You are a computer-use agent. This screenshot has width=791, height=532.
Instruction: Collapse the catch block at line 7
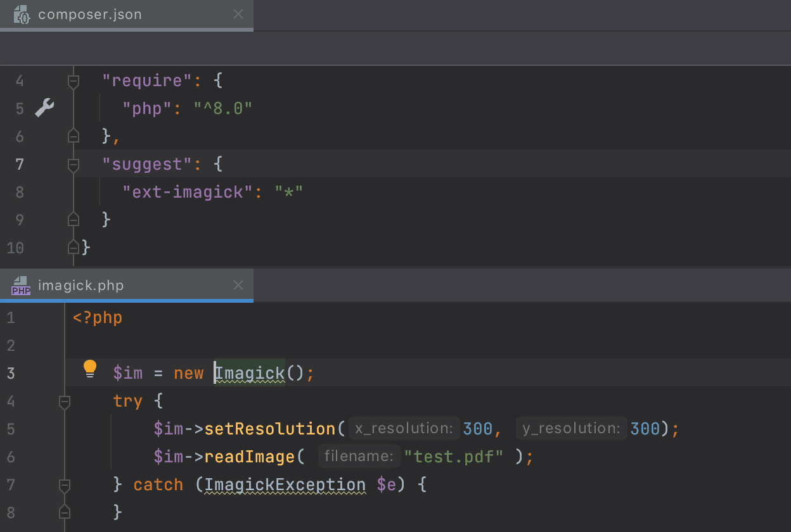(x=63, y=484)
